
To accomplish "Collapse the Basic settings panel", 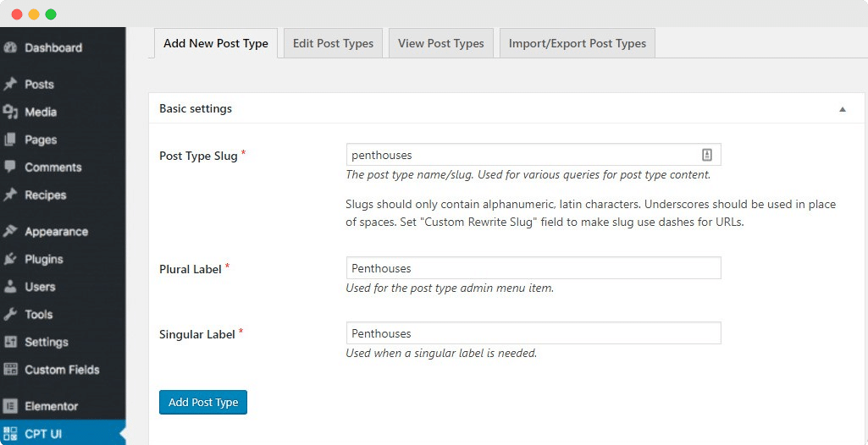I will tap(843, 109).
